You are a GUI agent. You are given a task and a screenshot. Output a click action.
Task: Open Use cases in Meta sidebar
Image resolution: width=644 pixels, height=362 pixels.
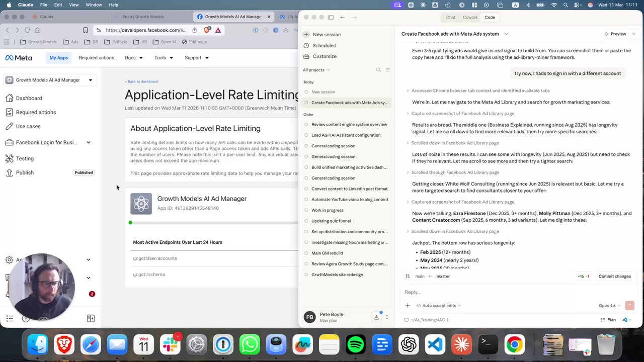tap(28, 127)
